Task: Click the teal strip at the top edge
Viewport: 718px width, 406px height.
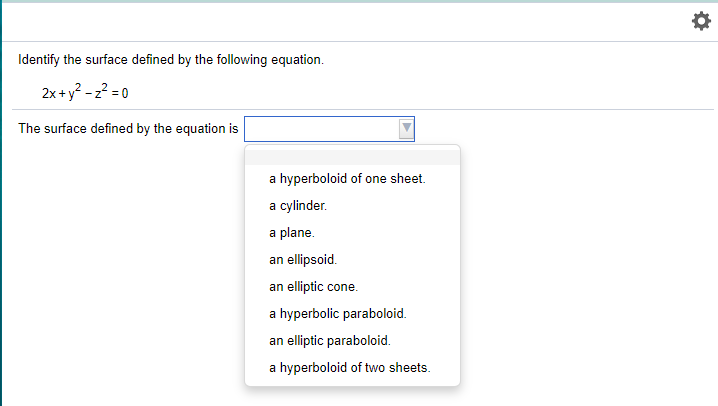Action: coord(359,1)
